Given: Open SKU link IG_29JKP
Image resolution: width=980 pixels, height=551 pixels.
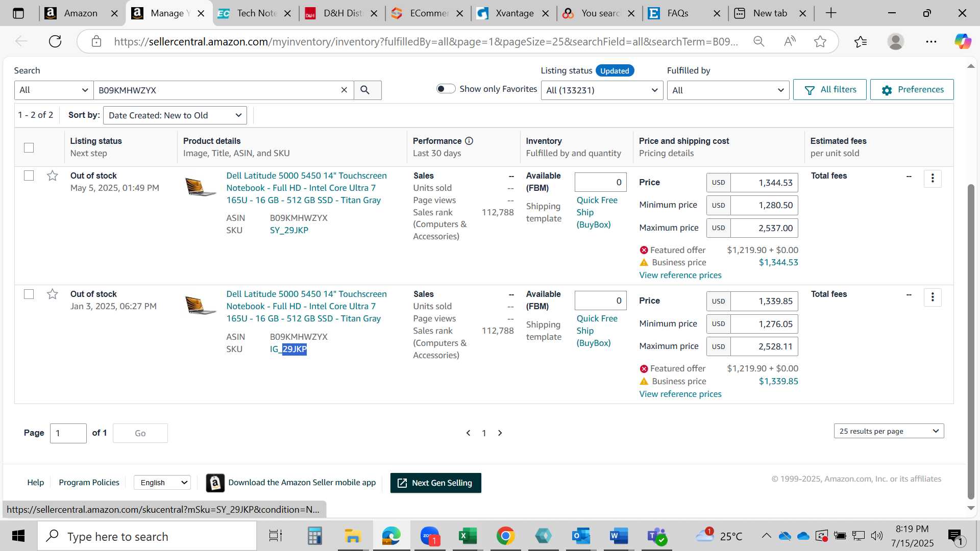Looking at the screenshot, I should 288,349.
